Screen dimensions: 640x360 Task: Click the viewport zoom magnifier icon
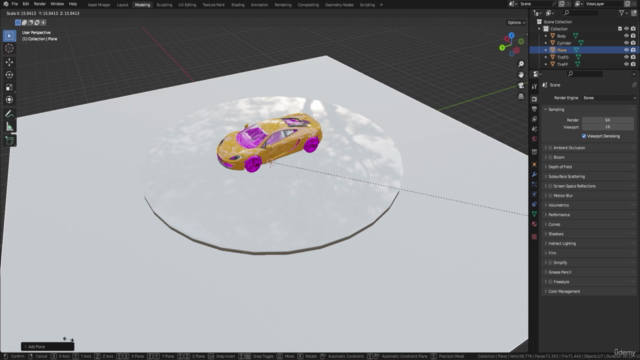click(521, 64)
